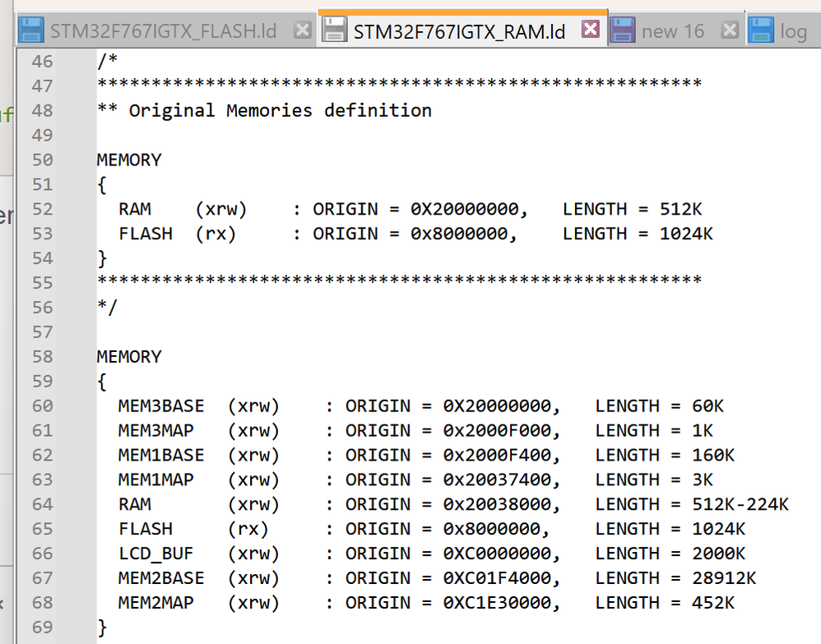Click the 512K-224K length expression
Screen dimensions: 821x644
coord(740,504)
